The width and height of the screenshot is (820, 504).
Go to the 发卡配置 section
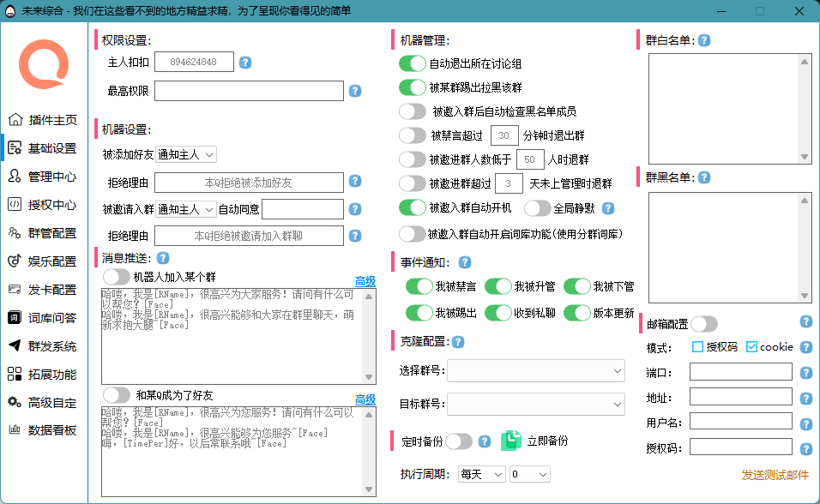point(39,287)
